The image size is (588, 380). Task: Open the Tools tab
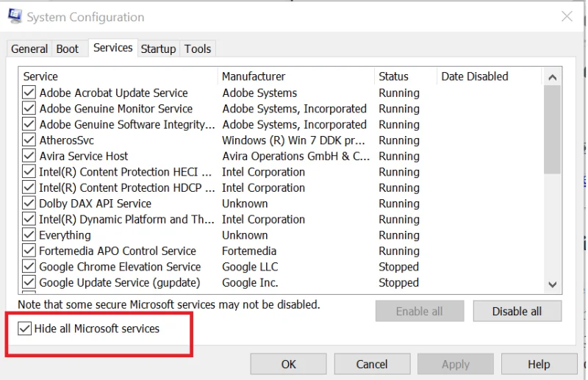(198, 49)
